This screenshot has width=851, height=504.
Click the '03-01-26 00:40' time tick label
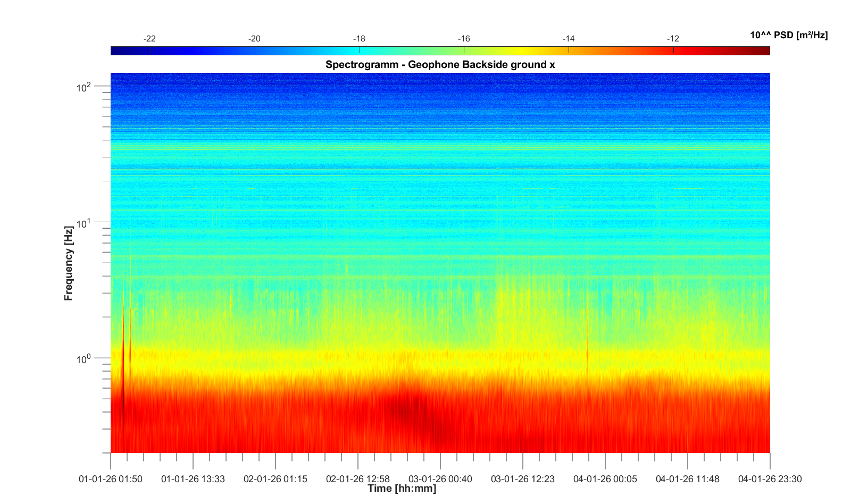(440, 479)
